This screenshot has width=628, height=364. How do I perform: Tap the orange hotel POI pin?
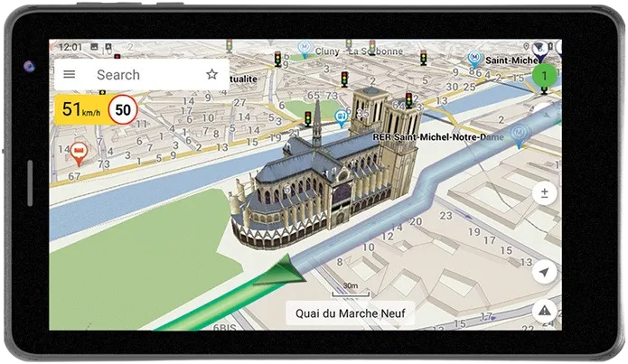[79, 154]
